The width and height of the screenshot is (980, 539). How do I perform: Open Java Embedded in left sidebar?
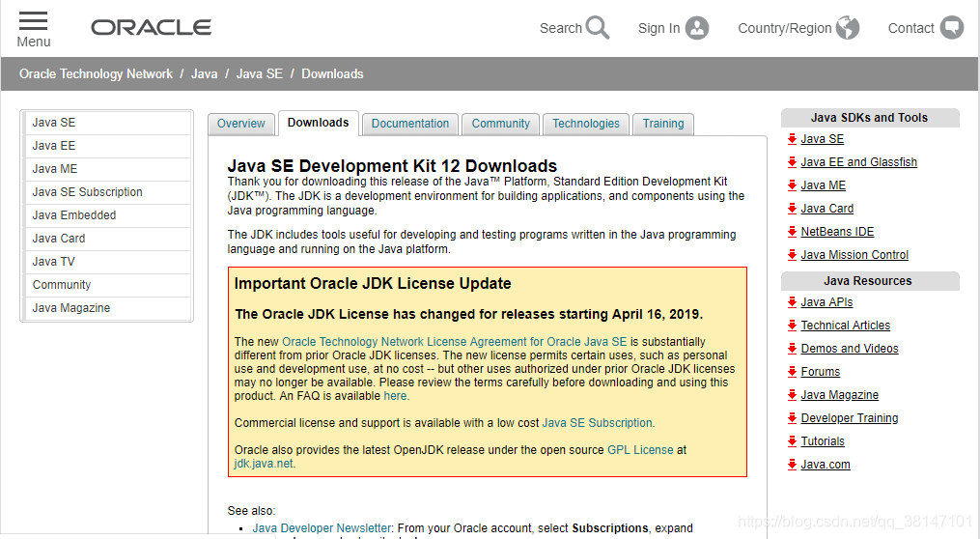pos(107,215)
